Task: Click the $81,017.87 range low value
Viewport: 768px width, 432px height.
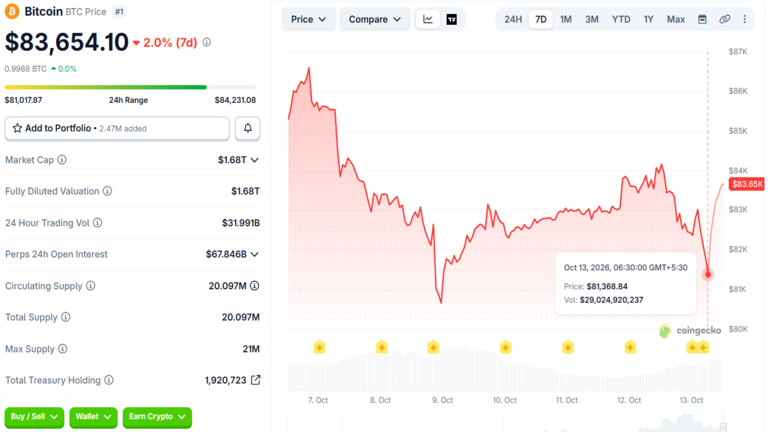Action: pos(24,100)
